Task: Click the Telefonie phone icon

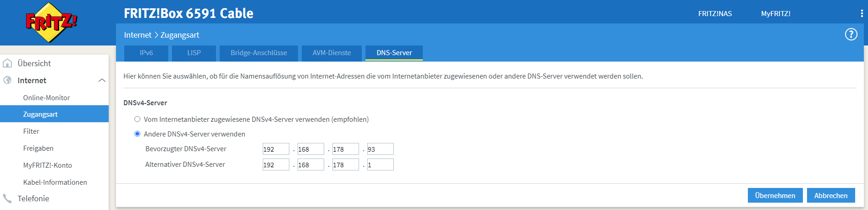Action: point(7,198)
